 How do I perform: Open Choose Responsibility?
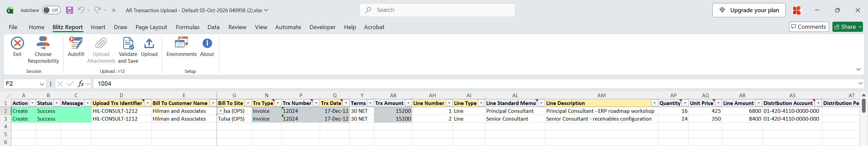pyautogui.click(x=43, y=50)
